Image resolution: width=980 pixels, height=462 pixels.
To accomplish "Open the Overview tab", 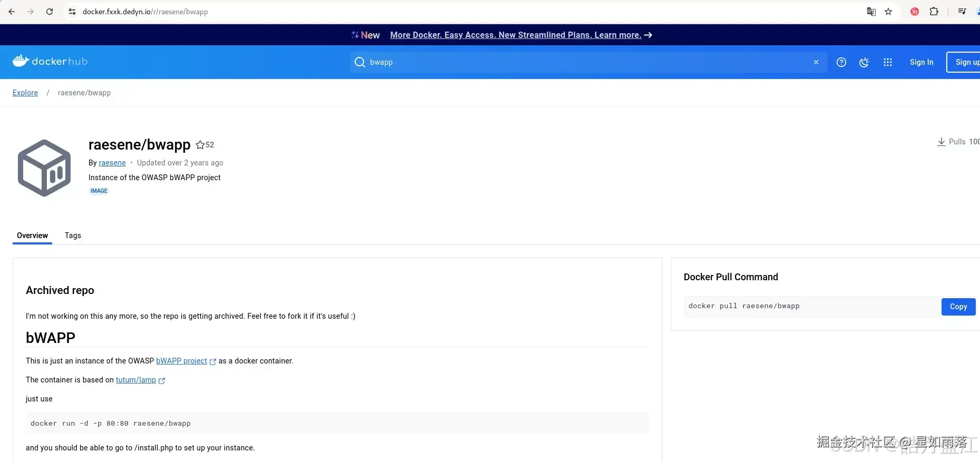I will coord(32,235).
